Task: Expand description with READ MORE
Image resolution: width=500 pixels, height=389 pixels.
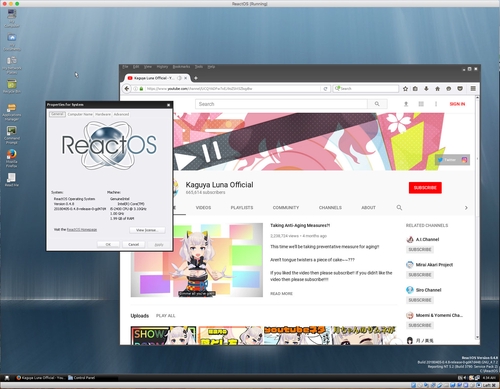Action: point(281,294)
